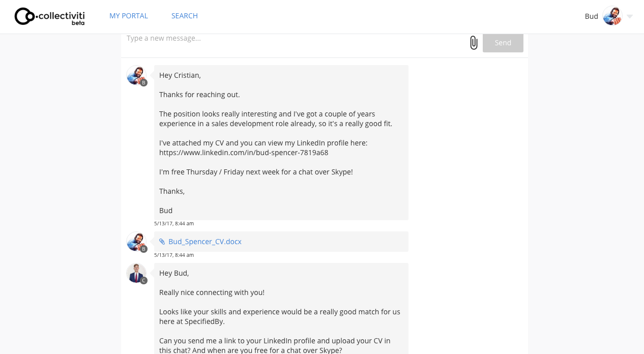Open the MY PORTAL menu item

(129, 16)
